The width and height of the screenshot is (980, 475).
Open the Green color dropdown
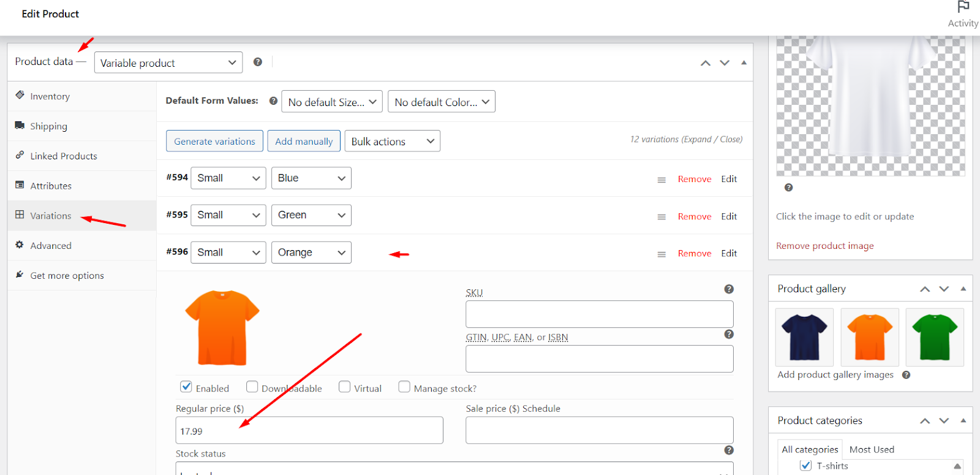point(311,215)
